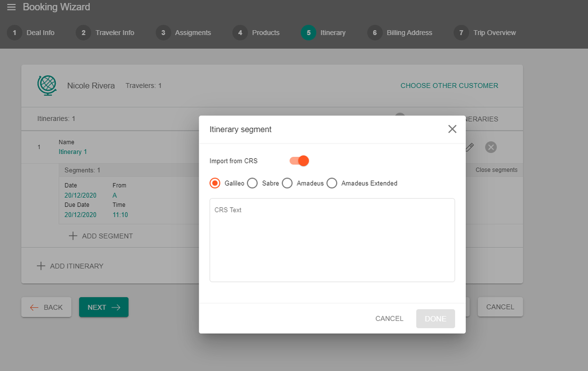Viewport: 588px width, 371px height.
Task: Select the Galileo radio option
Action: (x=215, y=183)
